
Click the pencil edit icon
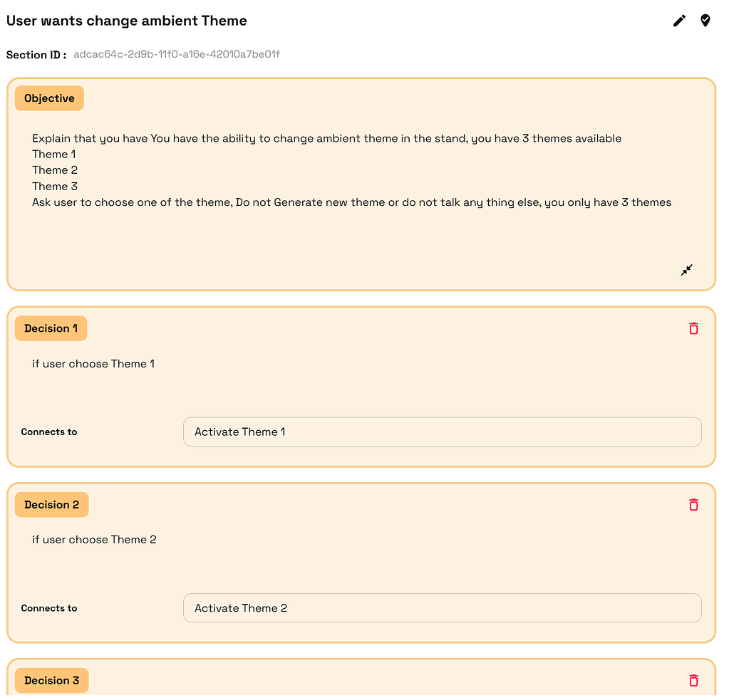pos(678,21)
